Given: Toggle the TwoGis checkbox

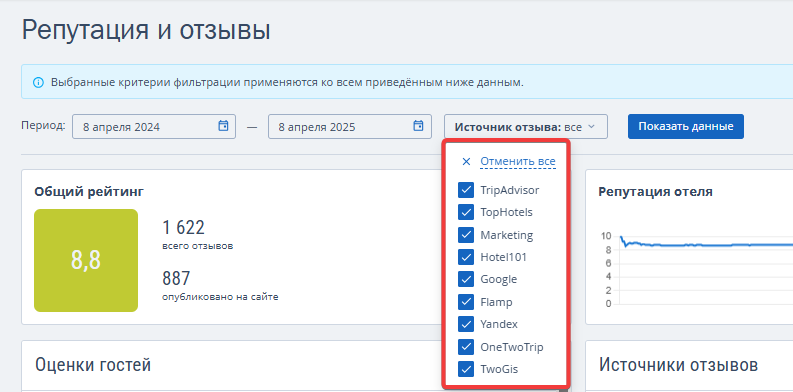Looking at the screenshot, I should pyautogui.click(x=466, y=369).
